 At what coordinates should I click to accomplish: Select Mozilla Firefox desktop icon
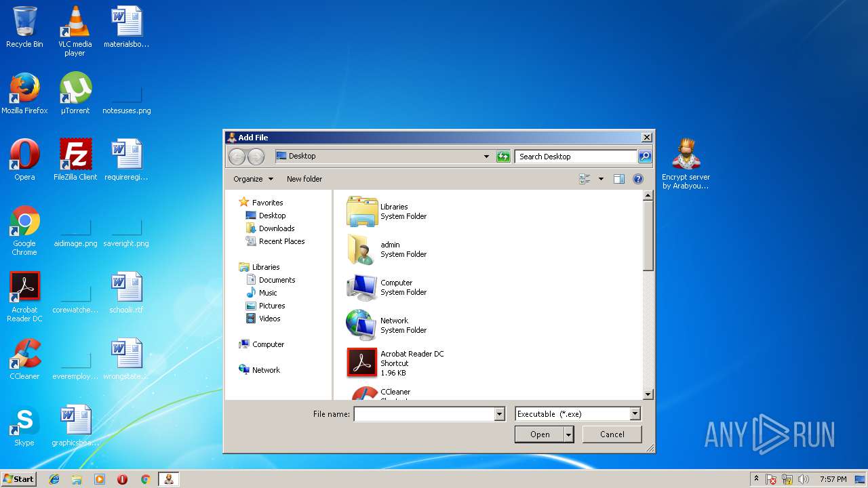pos(24,94)
